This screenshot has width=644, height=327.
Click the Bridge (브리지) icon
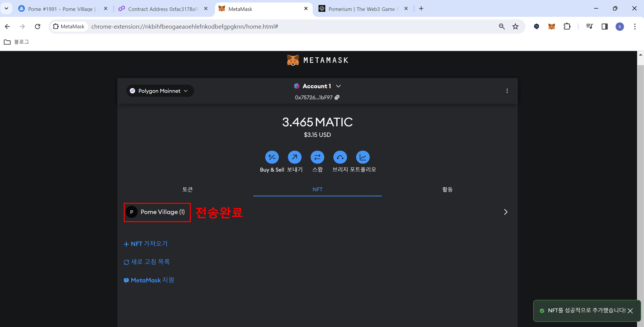340,157
